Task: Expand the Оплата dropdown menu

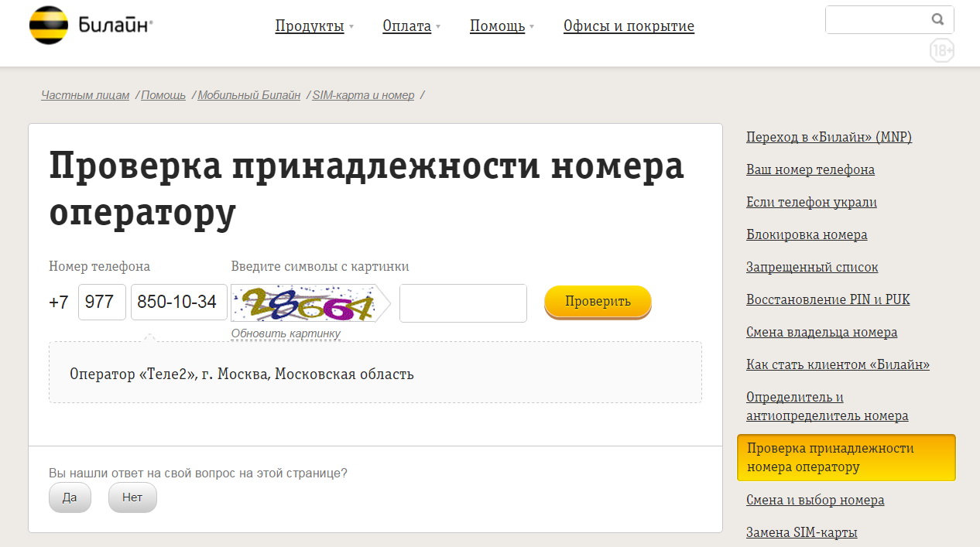Action: coord(410,26)
